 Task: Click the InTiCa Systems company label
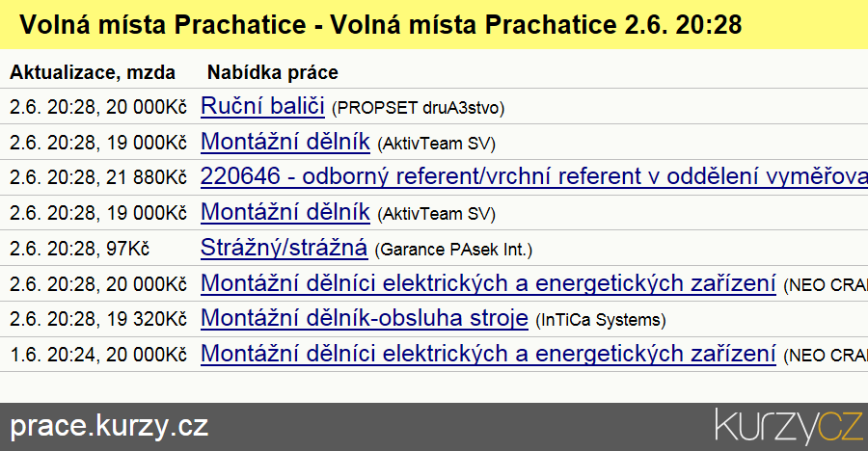(x=601, y=320)
